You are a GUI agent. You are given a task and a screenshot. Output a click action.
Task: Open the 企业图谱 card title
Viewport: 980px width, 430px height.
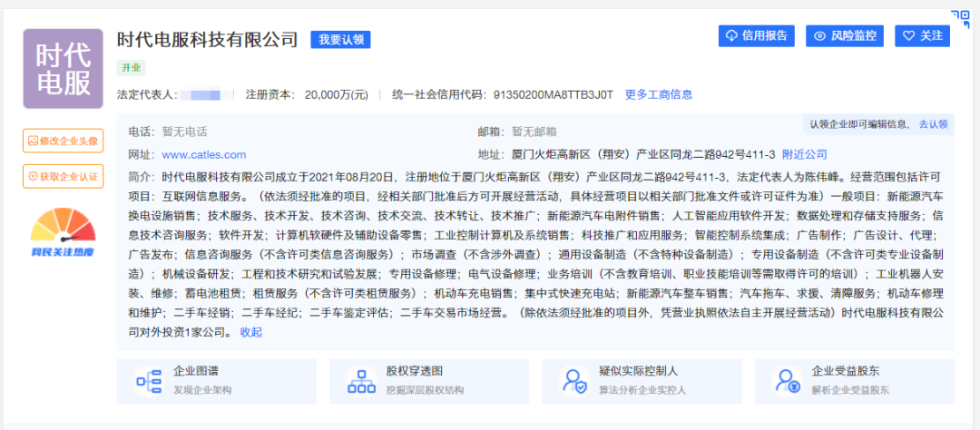click(196, 371)
